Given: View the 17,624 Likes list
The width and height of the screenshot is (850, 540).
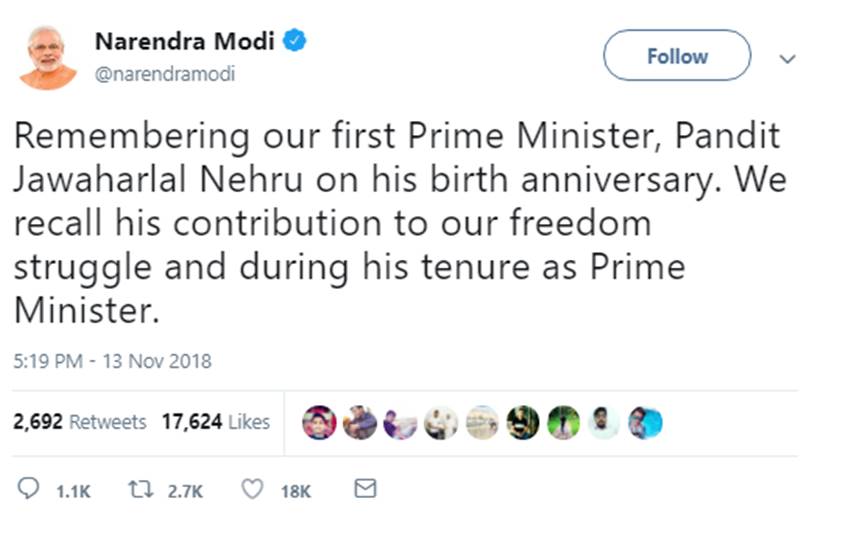Looking at the screenshot, I should click(x=216, y=422).
